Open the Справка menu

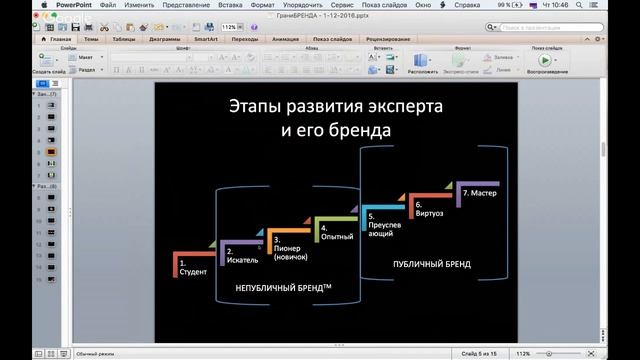click(467, 5)
